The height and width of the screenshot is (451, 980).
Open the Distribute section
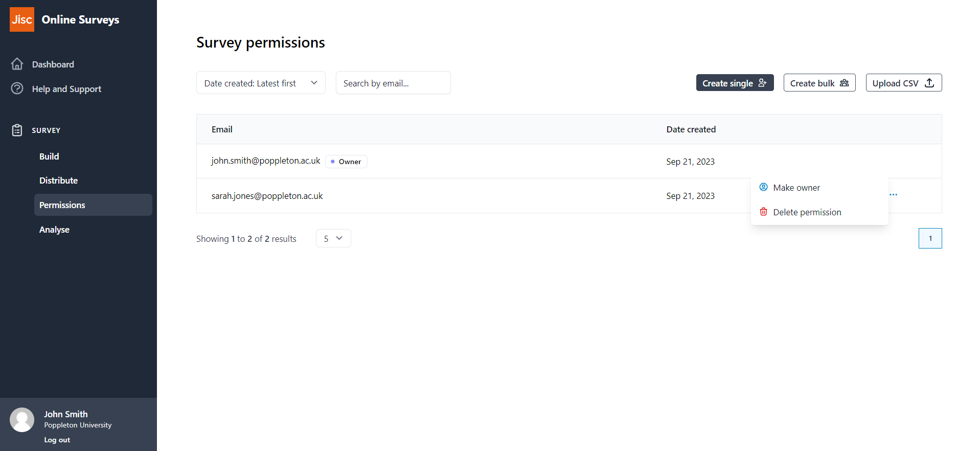pos(58,181)
